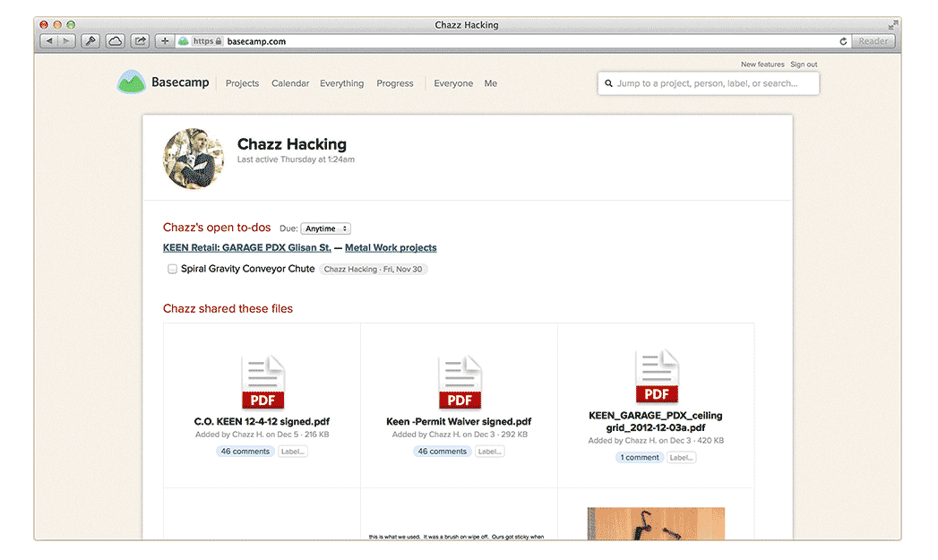Viewport: 938px width, 560px height.
Task: Click the New features link
Action: pyautogui.click(x=762, y=64)
